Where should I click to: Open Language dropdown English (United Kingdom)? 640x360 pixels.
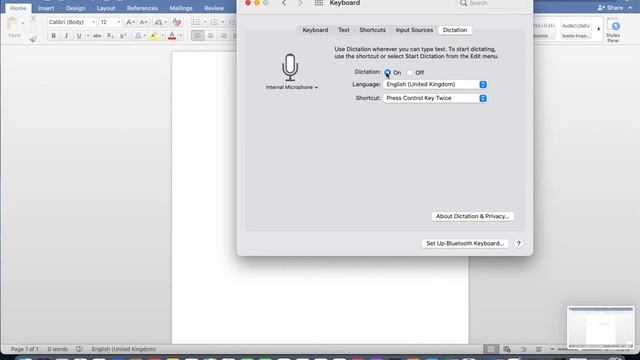tap(435, 84)
